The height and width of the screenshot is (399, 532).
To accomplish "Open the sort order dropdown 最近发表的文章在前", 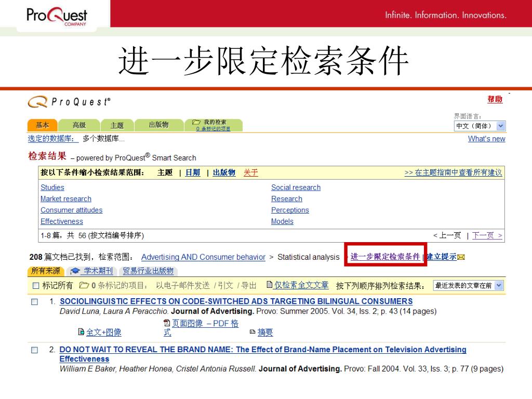I will [468, 286].
